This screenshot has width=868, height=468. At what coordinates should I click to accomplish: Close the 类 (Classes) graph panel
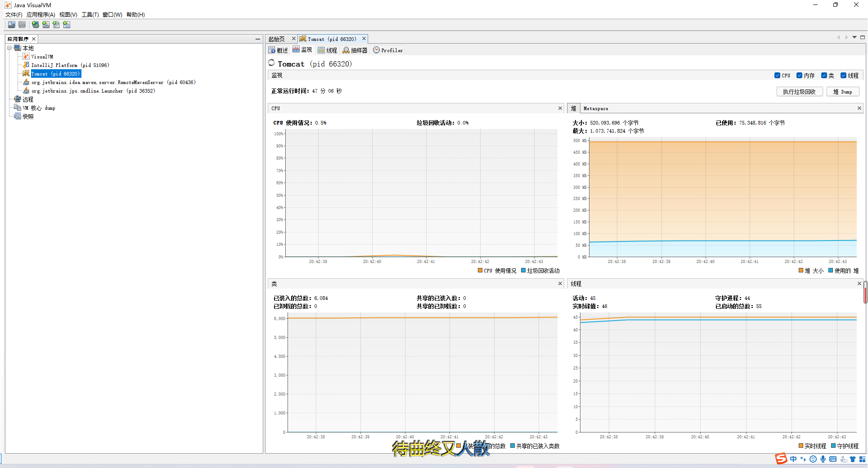560,284
